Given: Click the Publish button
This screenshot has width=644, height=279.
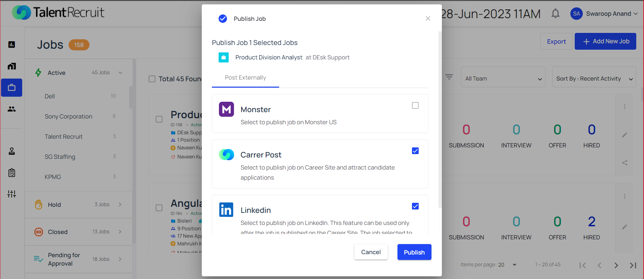Looking at the screenshot, I should (x=414, y=252).
